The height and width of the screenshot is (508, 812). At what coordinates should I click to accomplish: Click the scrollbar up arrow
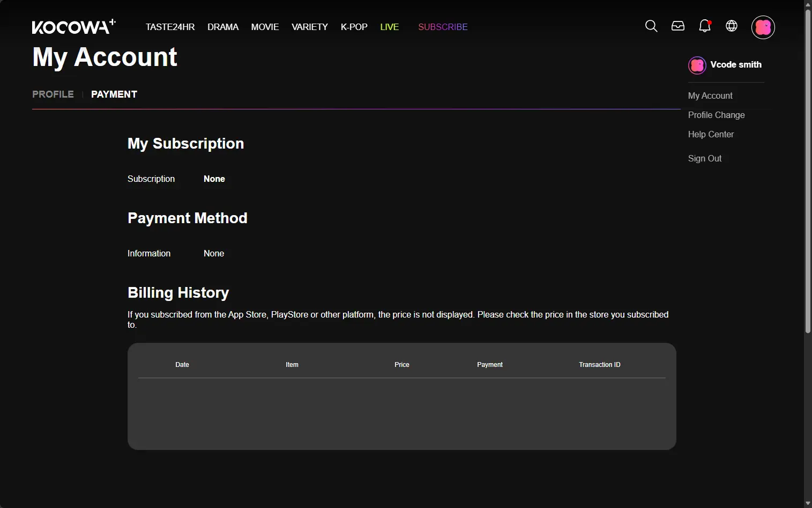[808, 4]
